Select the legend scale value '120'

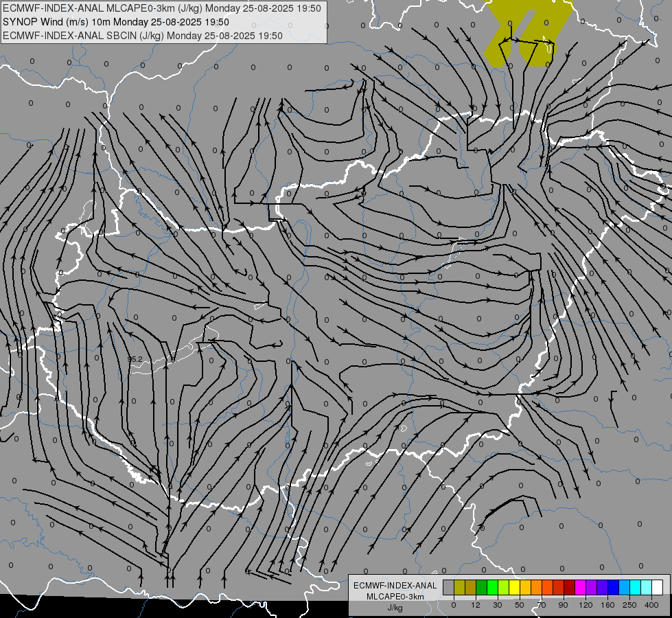tap(586, 605)
